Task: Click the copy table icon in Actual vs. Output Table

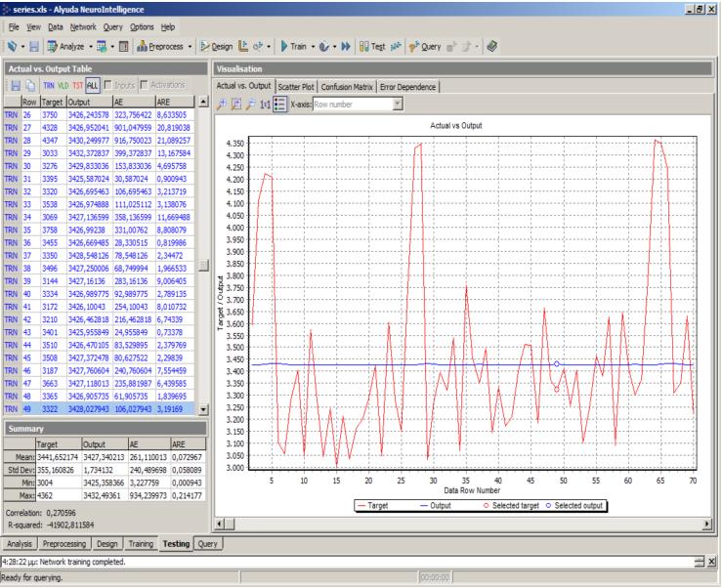Action: click(x=30, y=85)
